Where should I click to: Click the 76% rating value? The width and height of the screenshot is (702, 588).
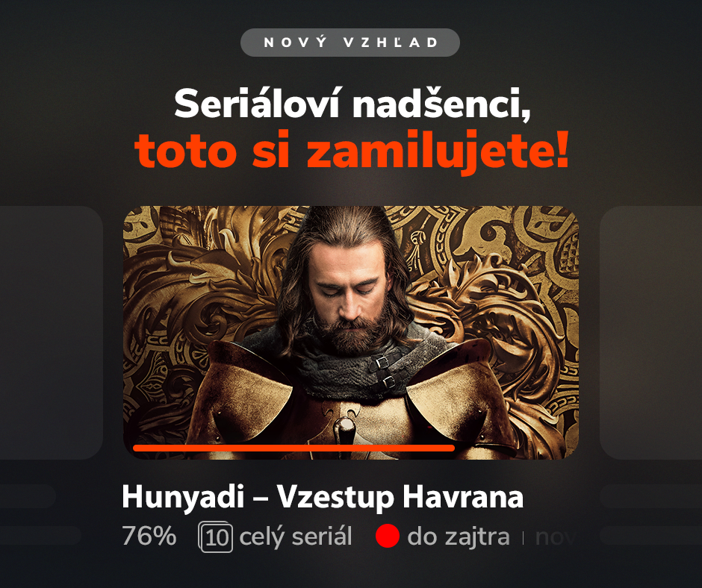pos(149,536)
